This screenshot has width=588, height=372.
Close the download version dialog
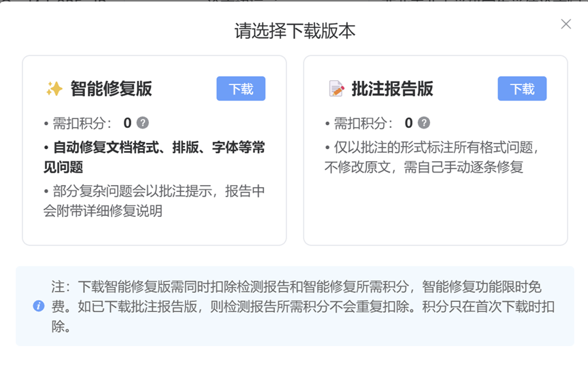click(566, 24)
